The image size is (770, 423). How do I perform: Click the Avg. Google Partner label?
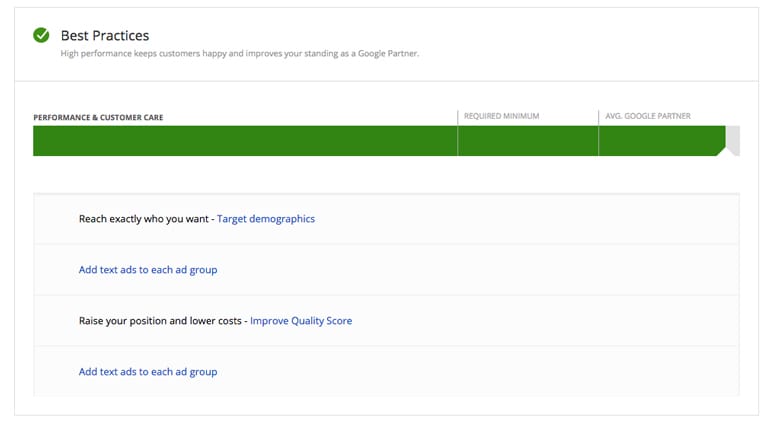click(x=647, y=117)
